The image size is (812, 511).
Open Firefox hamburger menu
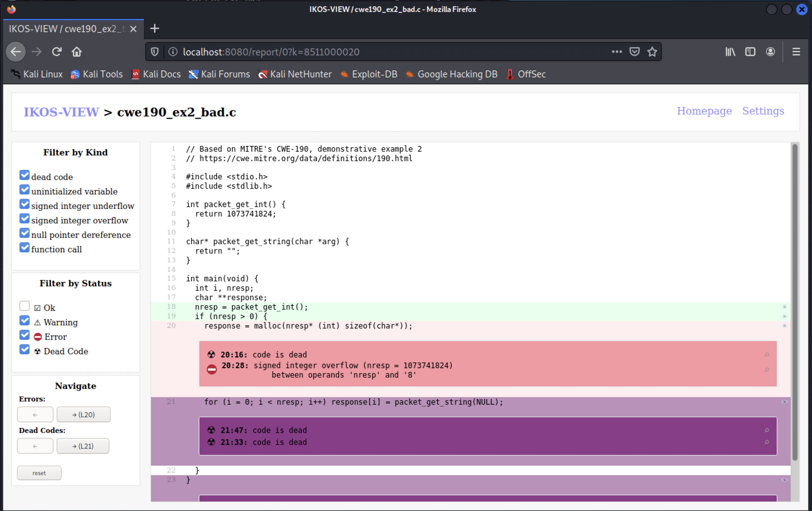tap(796, 52)
